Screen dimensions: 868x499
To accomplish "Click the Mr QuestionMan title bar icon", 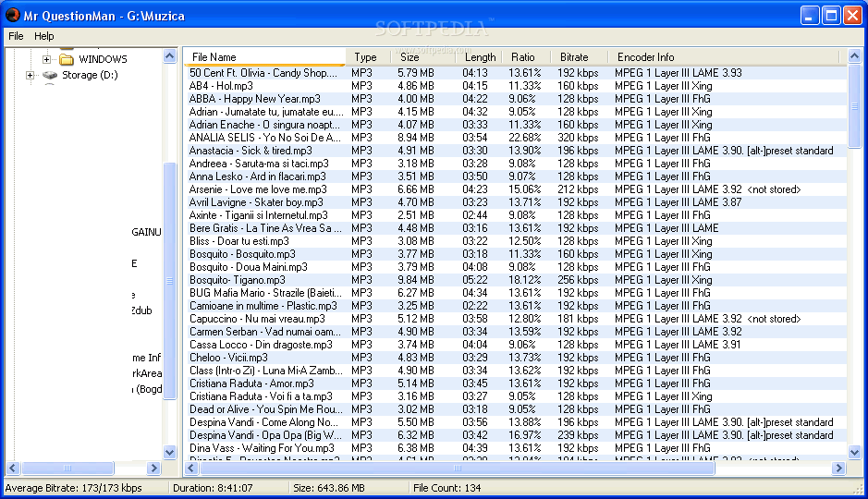I will pos(12,15).
